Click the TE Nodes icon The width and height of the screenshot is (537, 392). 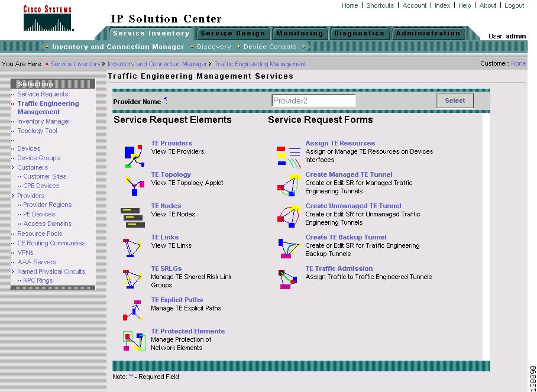coord(132,218)
